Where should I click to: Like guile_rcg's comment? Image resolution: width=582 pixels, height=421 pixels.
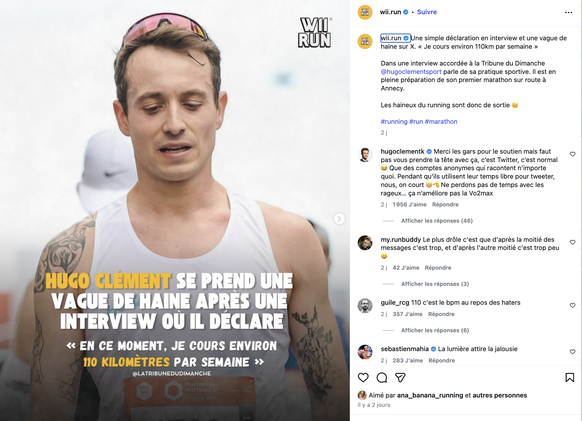click(x=572, y=305)
